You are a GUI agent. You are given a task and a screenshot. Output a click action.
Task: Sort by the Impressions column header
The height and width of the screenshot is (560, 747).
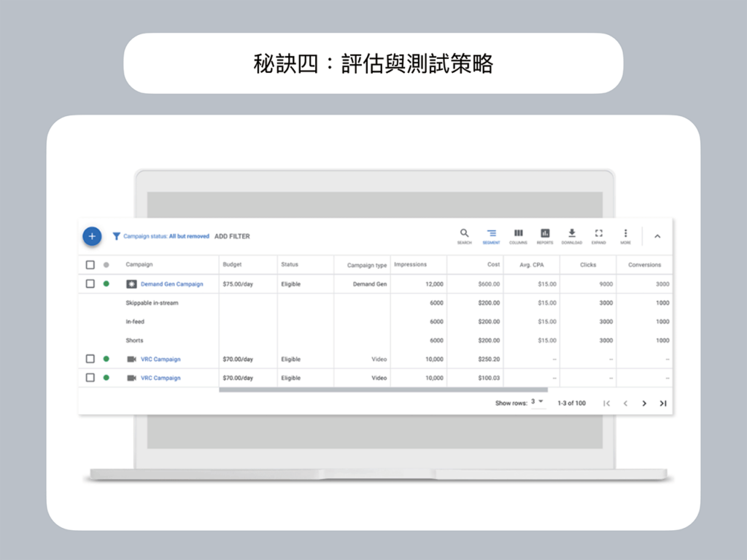point(410,265)
